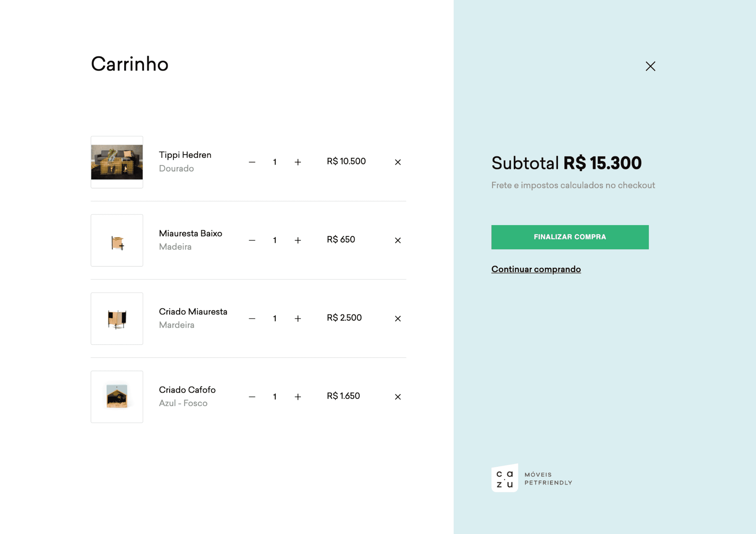Click the Cazu logo
Image resolution: width=756 pixels, height=534 pixels.
point(505,478)
